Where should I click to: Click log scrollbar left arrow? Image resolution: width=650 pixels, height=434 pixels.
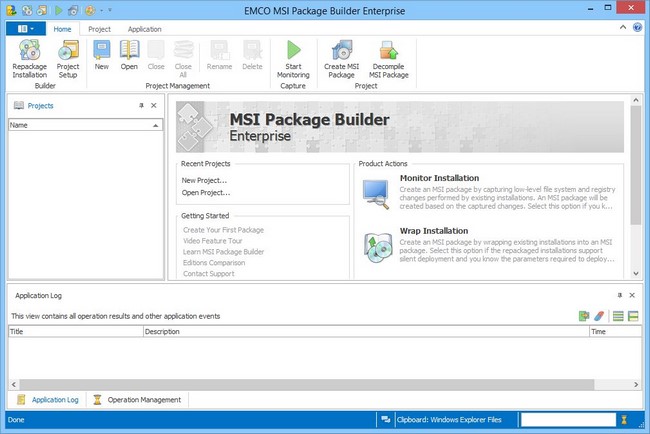tap(14, 385)
